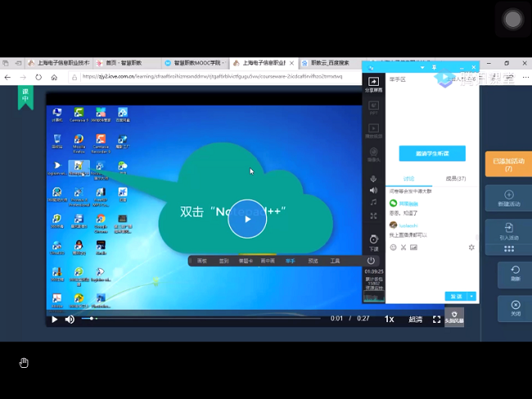The height and width of the screenshot is (399, 532).
Task: Open the 超清 video quality menu
Action: pos(416,319)
